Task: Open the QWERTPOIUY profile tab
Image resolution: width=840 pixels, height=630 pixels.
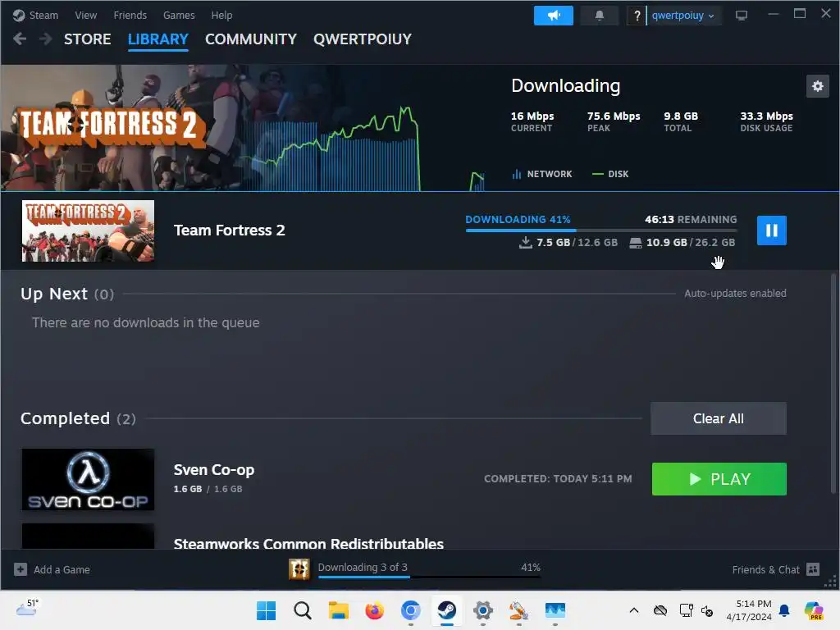Action: coord(362,39)
